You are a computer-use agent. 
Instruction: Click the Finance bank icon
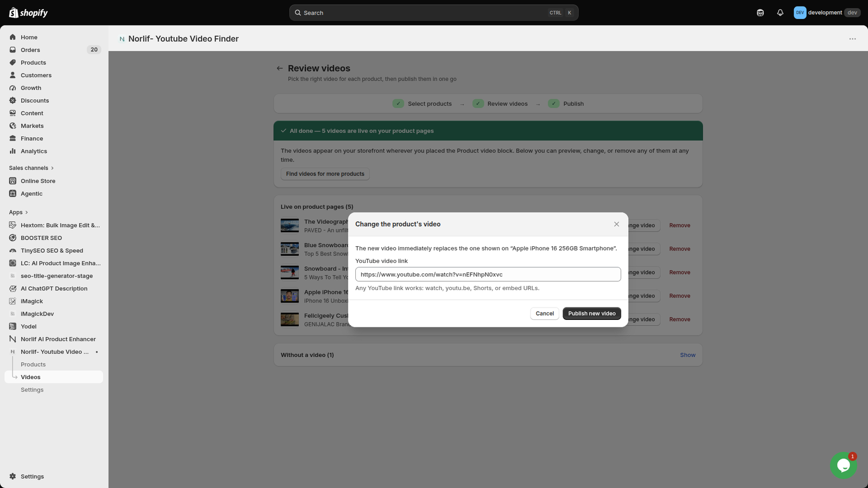coord(13,138)
